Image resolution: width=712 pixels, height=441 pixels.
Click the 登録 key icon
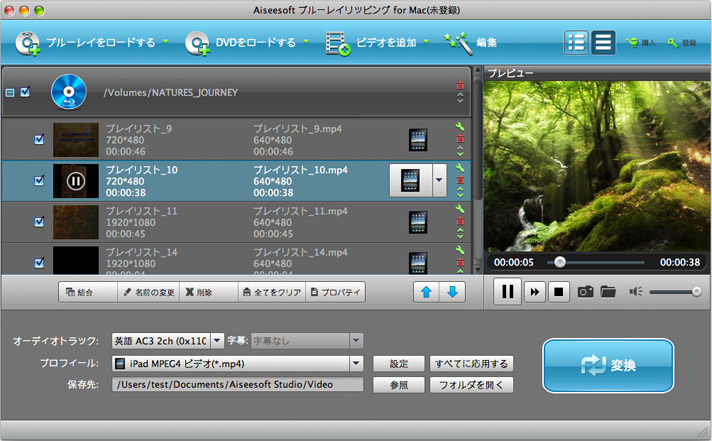point(672,43)
